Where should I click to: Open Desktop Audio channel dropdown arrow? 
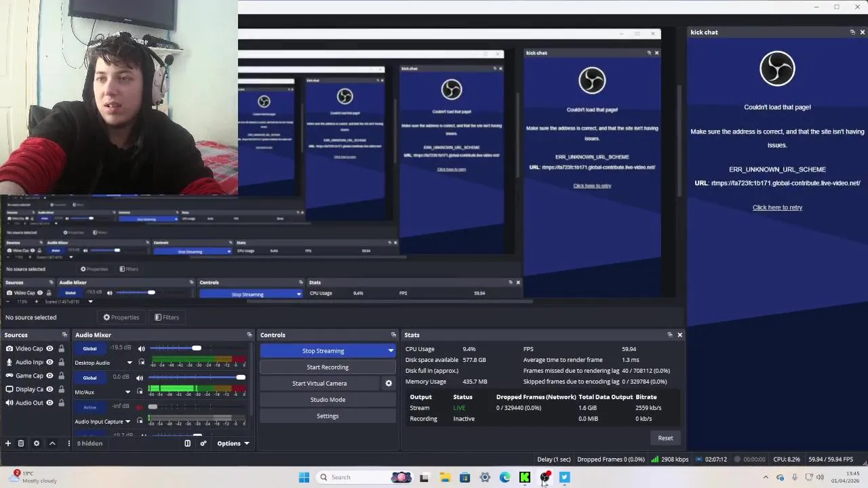[129, 363]
